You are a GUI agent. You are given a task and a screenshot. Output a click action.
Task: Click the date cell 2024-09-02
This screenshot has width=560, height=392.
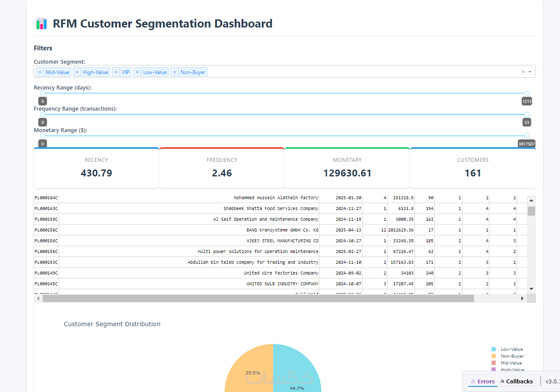[341, 273]
